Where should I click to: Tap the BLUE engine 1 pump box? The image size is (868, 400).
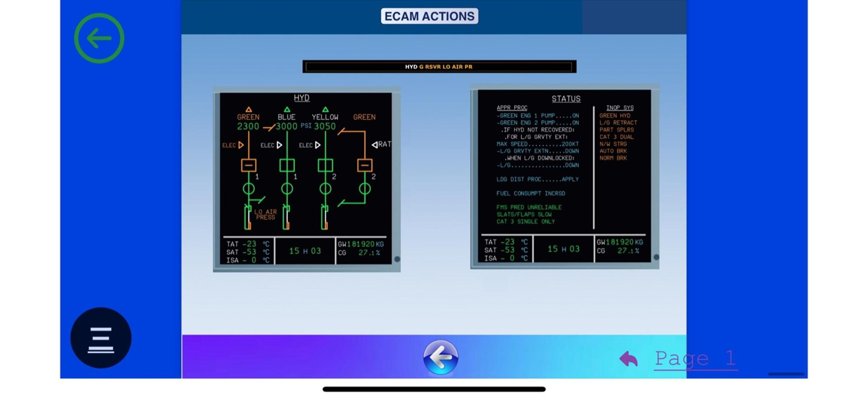click(287, 165)
